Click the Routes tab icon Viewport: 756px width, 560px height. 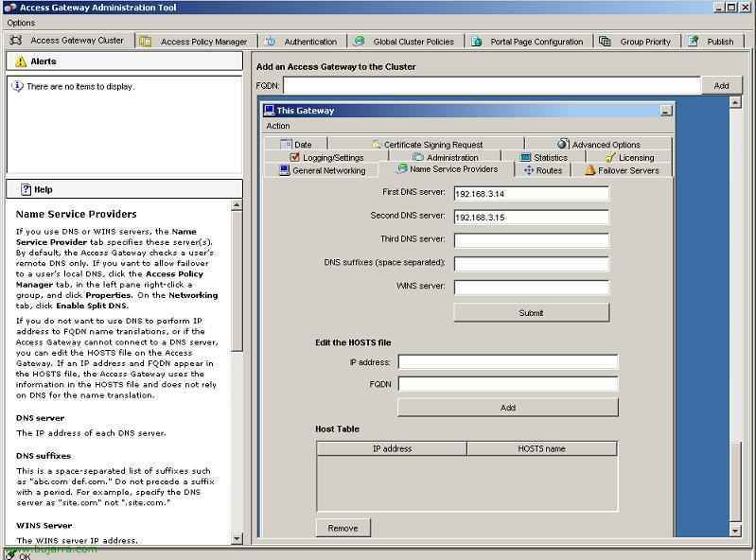[529, 170]
